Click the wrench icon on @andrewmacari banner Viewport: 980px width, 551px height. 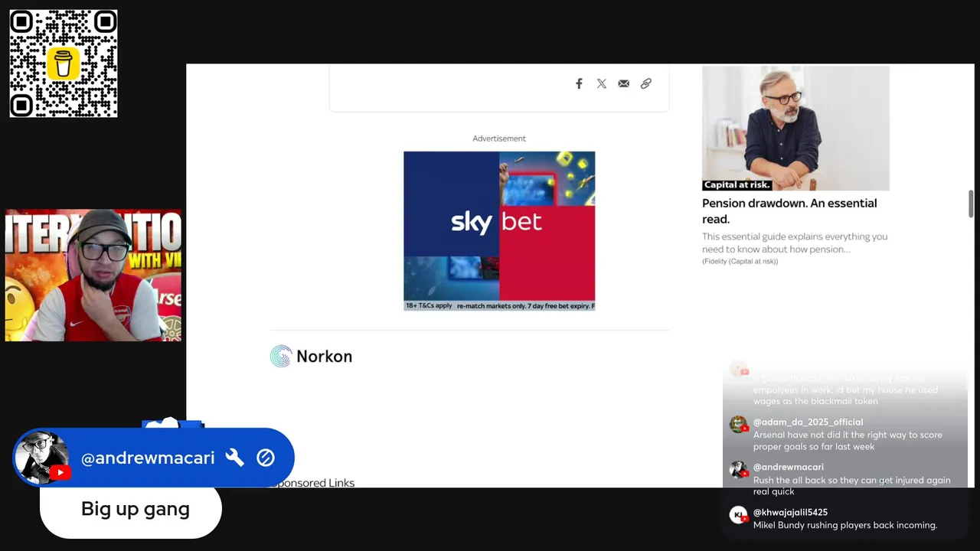(x=234, y=458)
